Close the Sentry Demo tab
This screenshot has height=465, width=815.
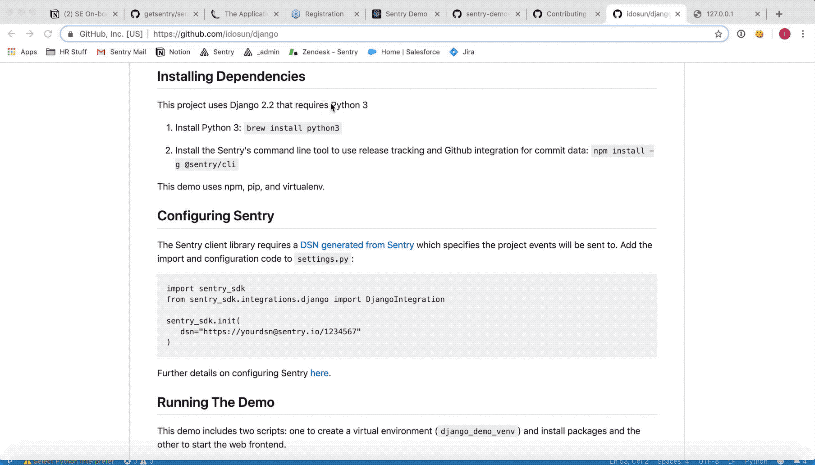click(437, 14)
